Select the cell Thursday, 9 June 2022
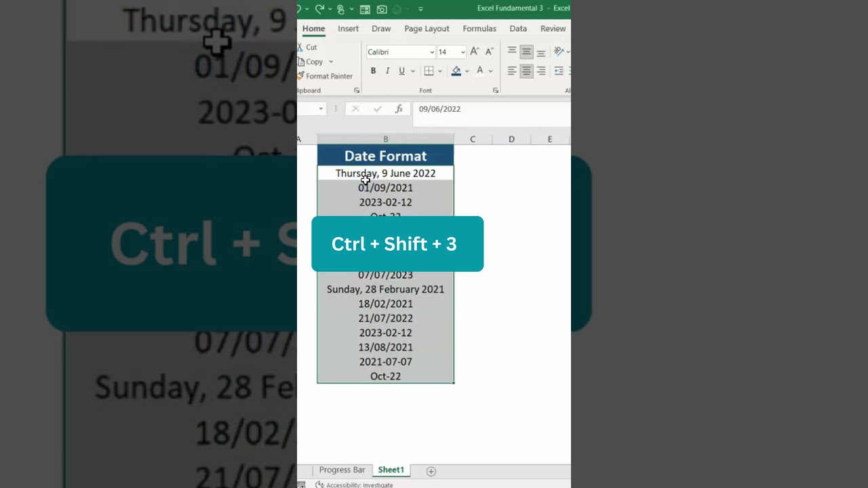 point(385,174)
